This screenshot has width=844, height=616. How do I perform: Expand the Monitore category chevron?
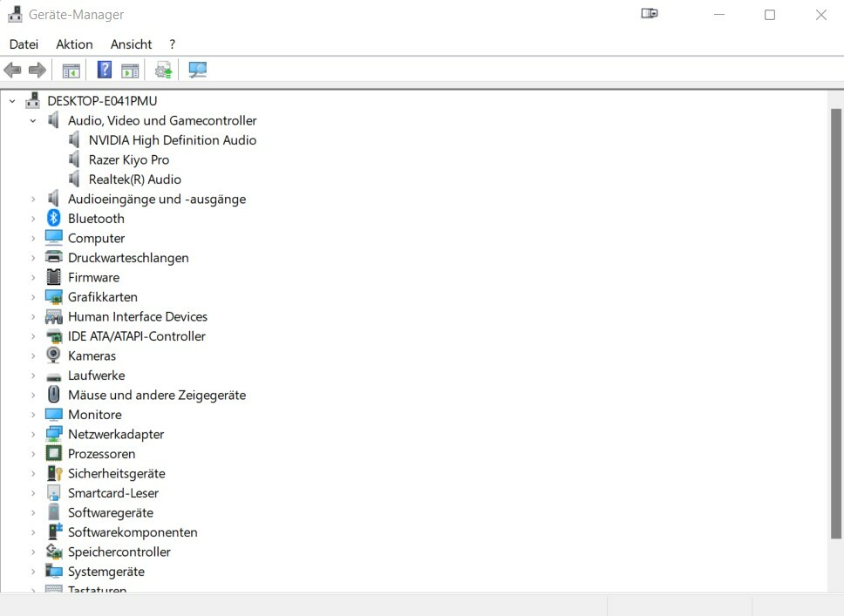33,415
